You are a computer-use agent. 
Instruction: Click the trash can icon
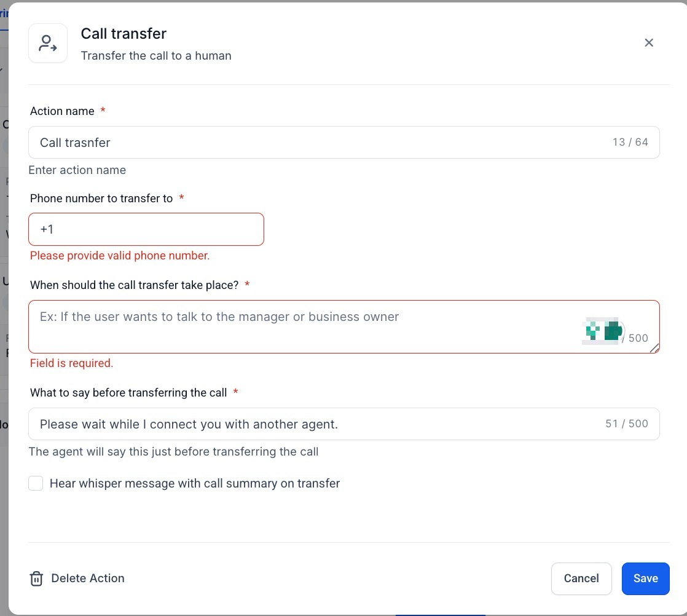point(36,578)
